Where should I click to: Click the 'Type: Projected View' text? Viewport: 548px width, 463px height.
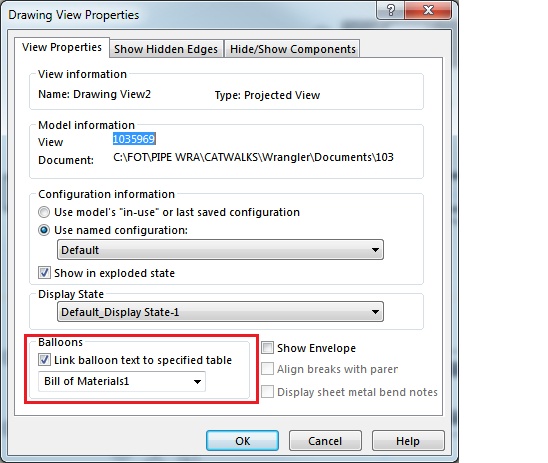[x=267, y=95]
